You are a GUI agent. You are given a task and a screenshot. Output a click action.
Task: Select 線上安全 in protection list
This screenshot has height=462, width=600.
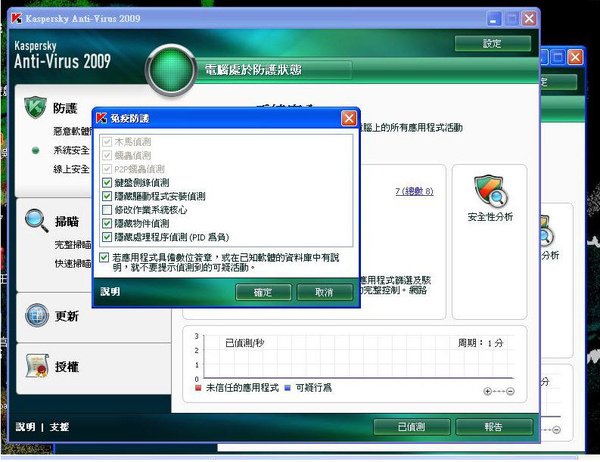click(x=71, y=169)
